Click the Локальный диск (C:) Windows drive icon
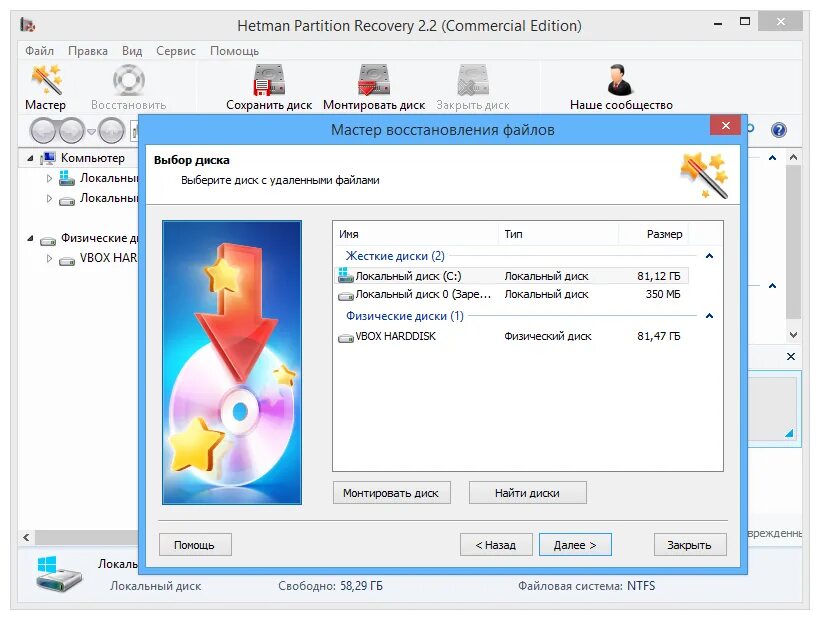 (x=345, y=275)
